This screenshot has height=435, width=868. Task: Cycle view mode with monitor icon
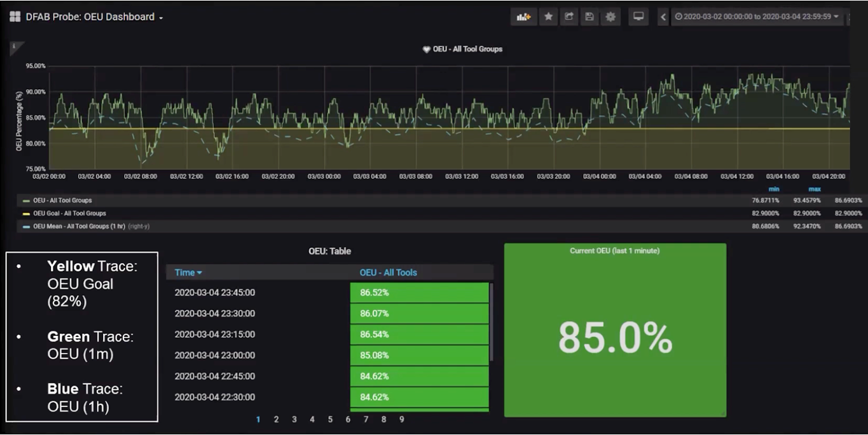coord(638,17)
